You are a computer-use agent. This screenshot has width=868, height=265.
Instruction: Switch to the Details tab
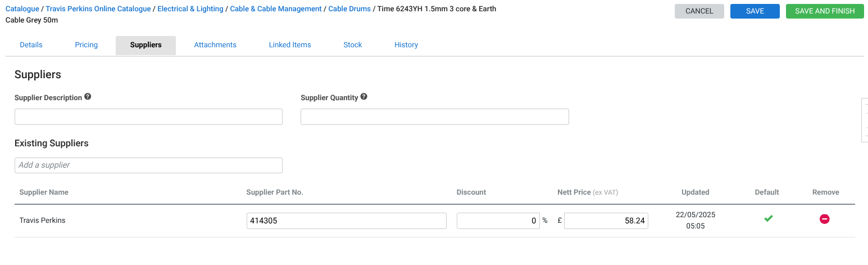tap(31, 45)
